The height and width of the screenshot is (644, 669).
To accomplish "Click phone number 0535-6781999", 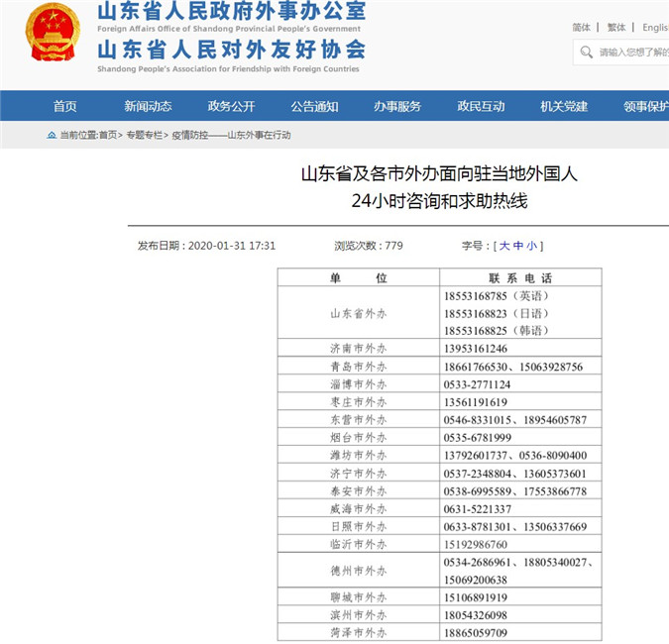I will point(478,438).
